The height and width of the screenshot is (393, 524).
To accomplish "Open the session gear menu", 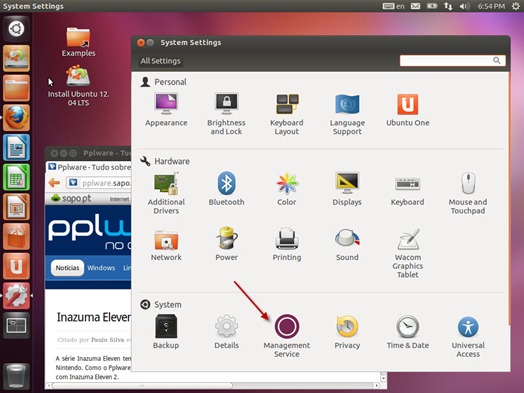I will point(516,6).
